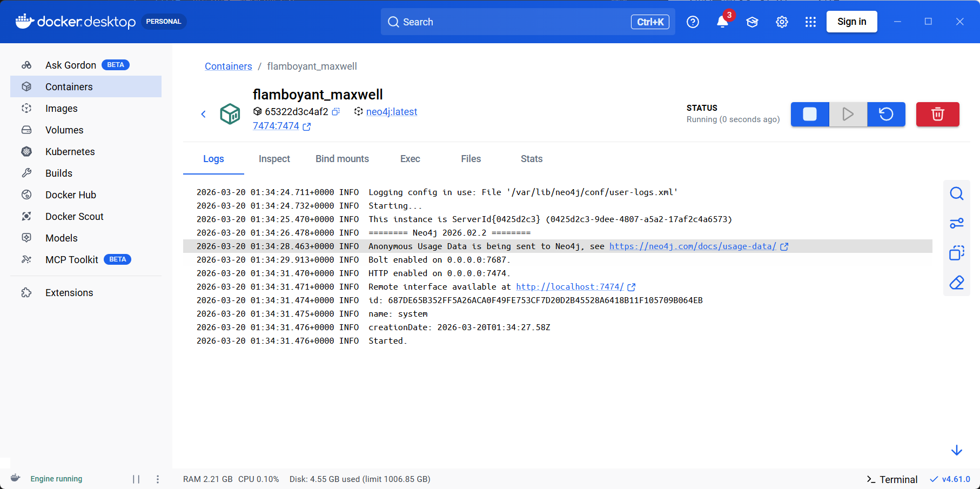Click the start (play) container button

pos(848,114)
